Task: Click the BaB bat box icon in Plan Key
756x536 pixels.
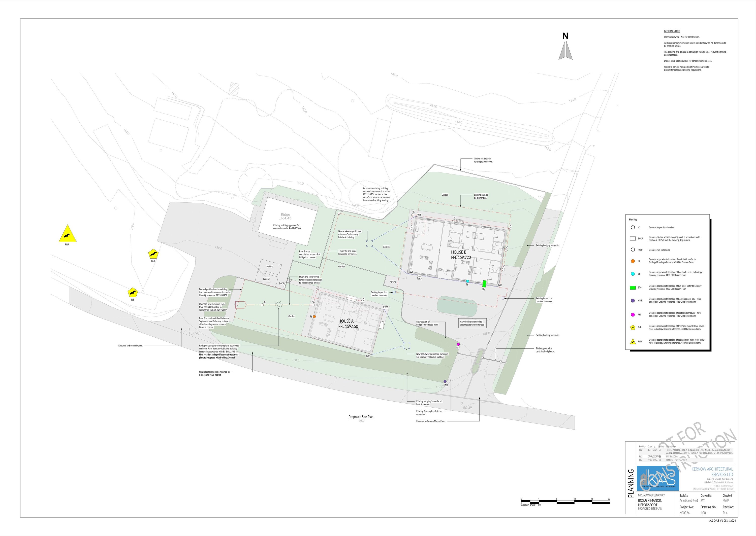Action: pyautogui.click(x=633, y=327)
